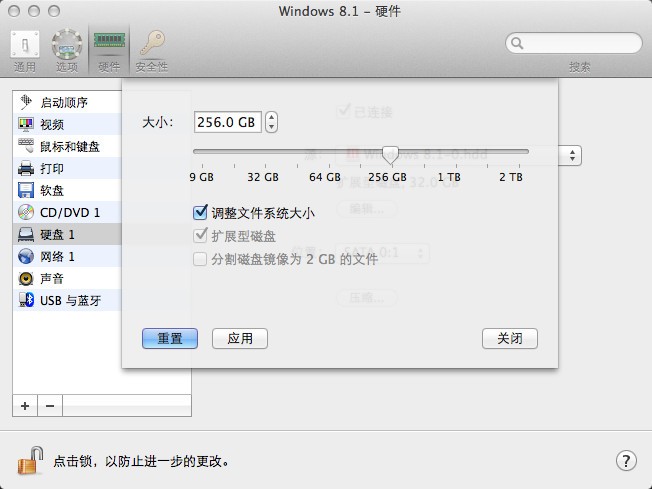Toggle 扩展型磁盘 checkbox

200,235
